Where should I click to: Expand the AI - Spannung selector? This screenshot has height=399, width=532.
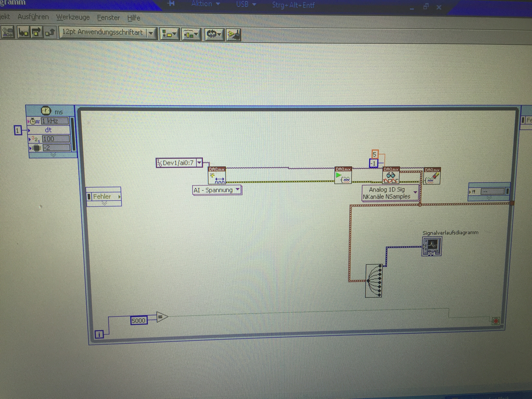click(x=238, y=190)
